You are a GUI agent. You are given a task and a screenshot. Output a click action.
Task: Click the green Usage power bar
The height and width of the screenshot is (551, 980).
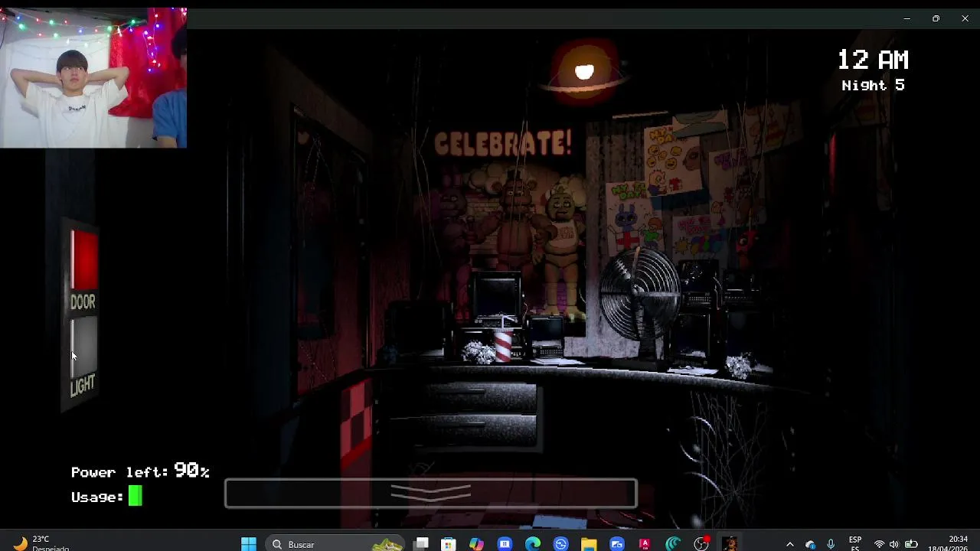pos(135,497)
